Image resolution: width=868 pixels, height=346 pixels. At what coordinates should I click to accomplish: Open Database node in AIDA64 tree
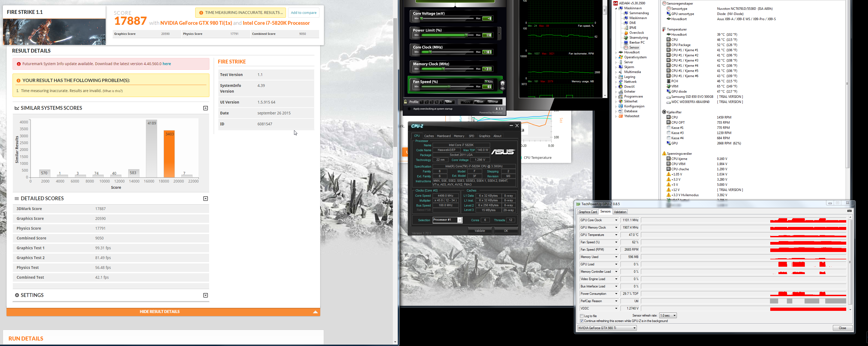(x=628, y=111)
